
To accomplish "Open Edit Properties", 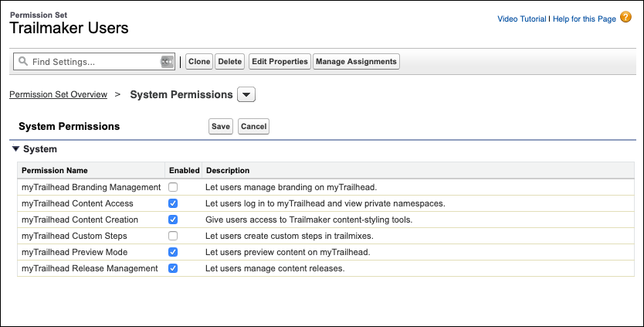I will click(x=280, y=61).
